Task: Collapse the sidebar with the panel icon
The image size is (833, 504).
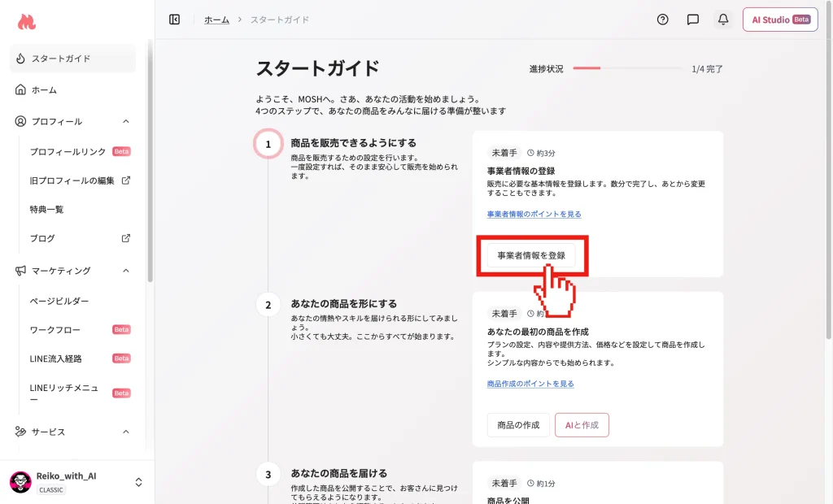Action: pos(174,20)
